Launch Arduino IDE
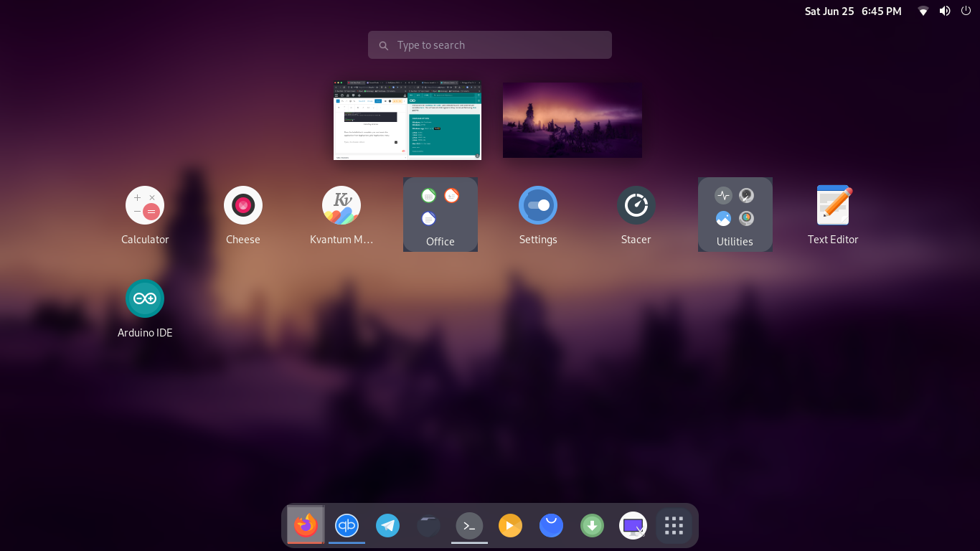The image size is (980, 551). click(x=145, y=299)
